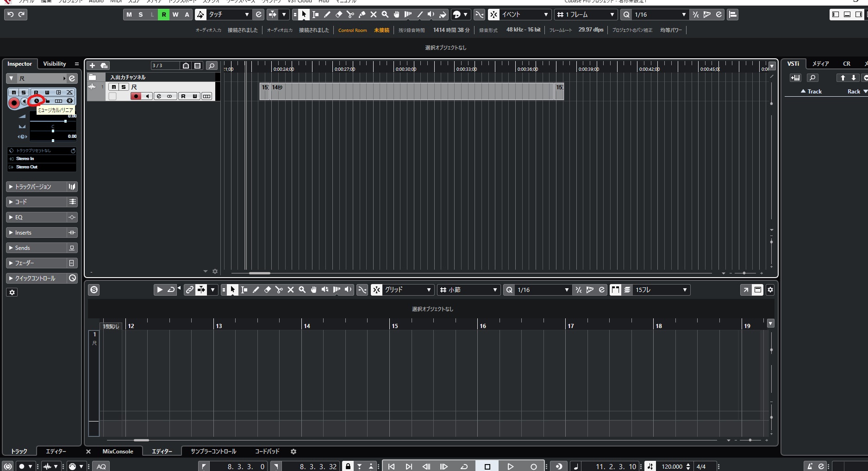Select the Glue tool
This screenshot has height=471, width=868.
[362, 14]
